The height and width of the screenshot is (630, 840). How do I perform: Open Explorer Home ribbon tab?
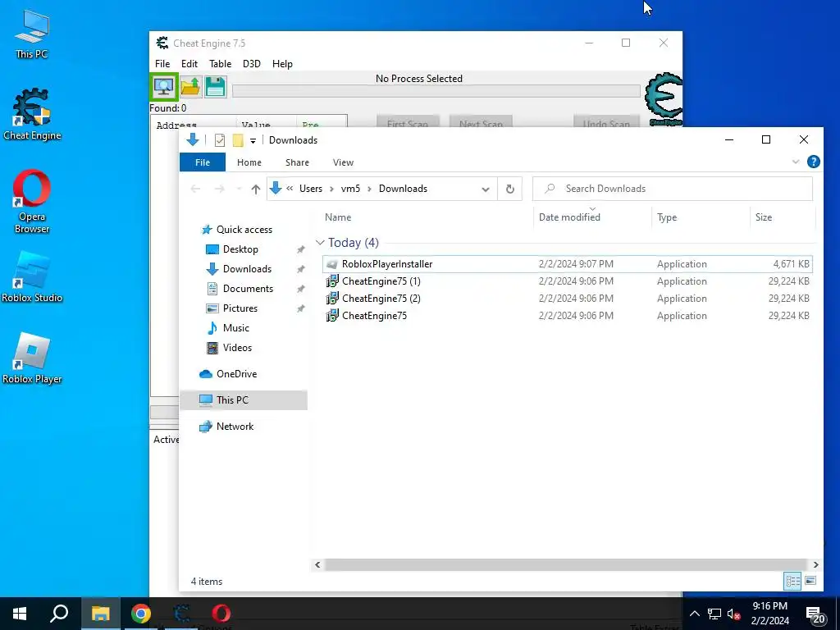pos(249,162)
